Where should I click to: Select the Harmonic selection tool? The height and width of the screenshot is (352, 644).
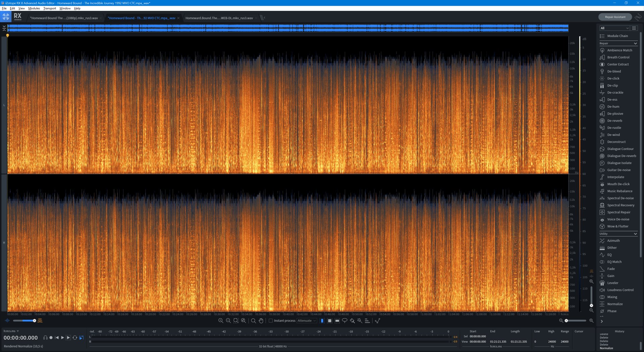pyautogui.click(x=367, y=321)
